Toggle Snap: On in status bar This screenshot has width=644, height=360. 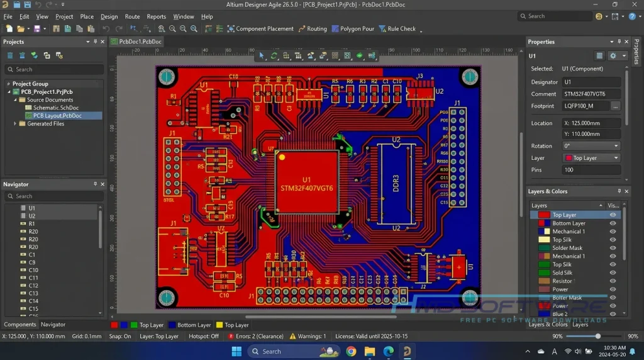120,336
